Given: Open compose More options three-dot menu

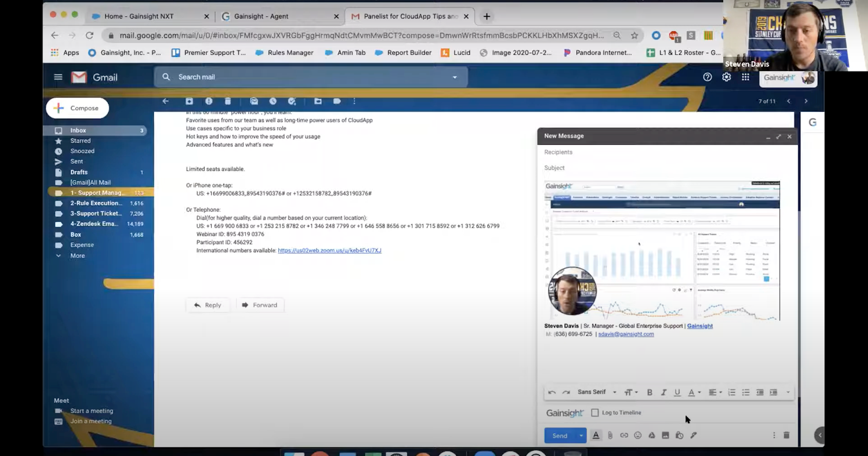Looking at the screenshot, I should point(774,435).
